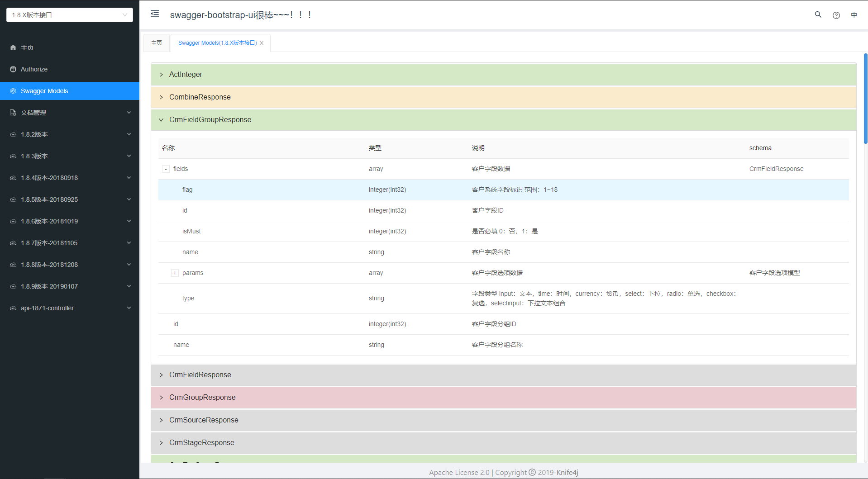Collapse the fields row with minus toggle

click(166, 169)
